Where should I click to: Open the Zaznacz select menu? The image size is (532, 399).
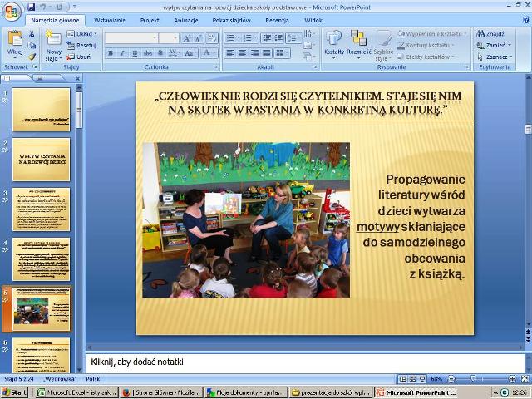495,57
